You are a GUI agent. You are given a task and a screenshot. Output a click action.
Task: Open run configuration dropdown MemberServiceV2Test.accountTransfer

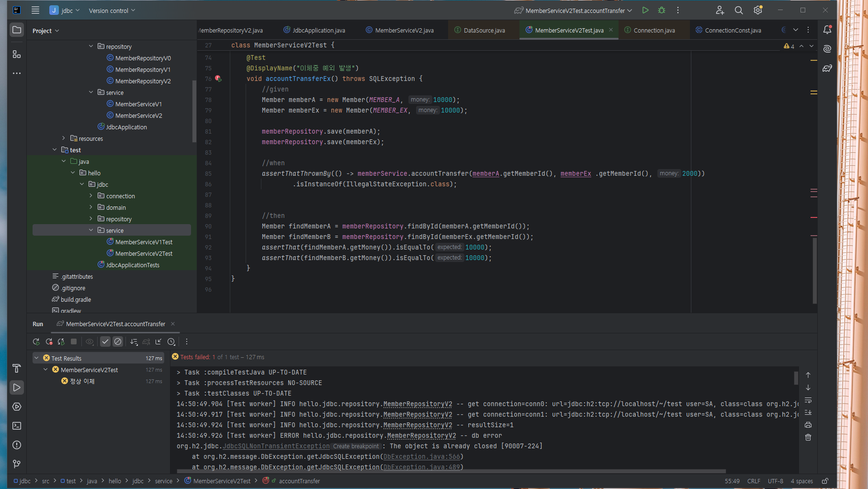(574, 11)
